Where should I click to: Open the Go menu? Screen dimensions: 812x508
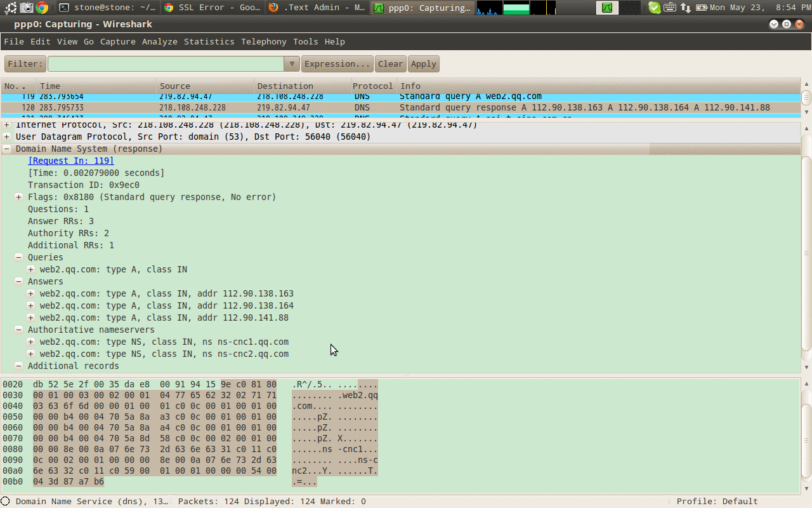coord(89,41)
